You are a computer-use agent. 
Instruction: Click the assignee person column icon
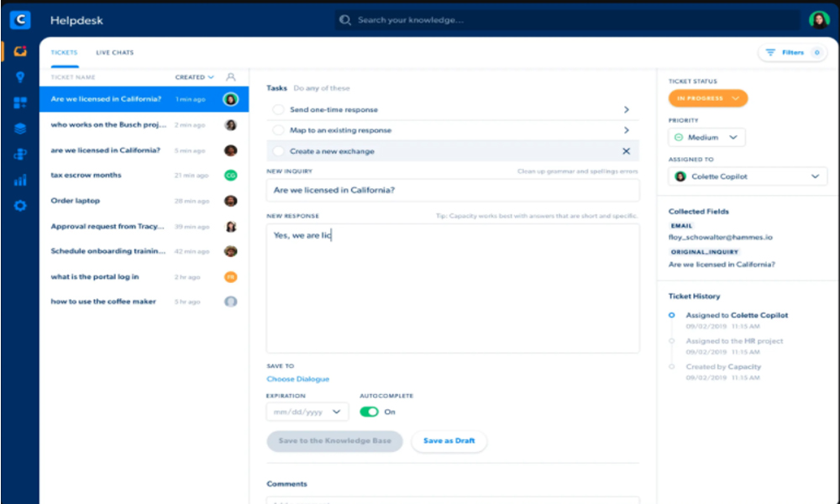tap(231, 77)
